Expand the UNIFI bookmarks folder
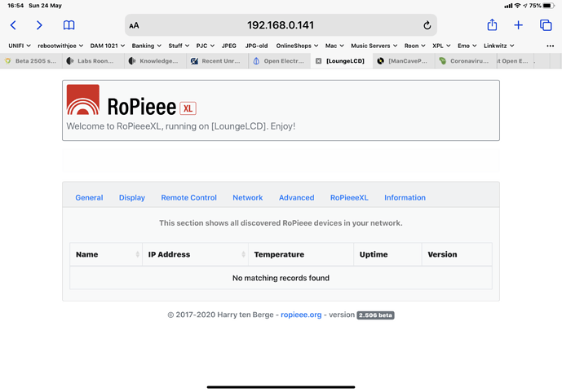 click(20, 46)
